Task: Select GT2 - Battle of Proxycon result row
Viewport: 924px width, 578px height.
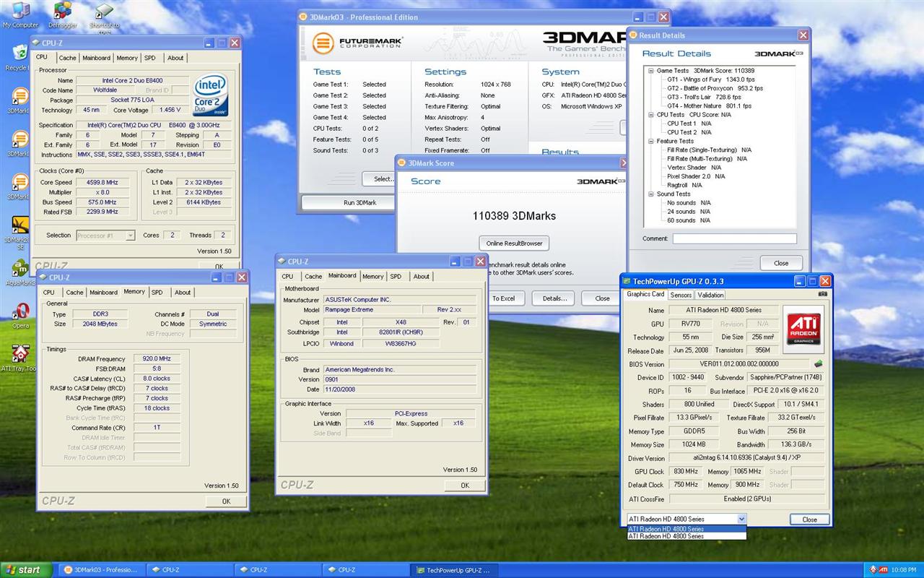Action: [x=715, y=88]
